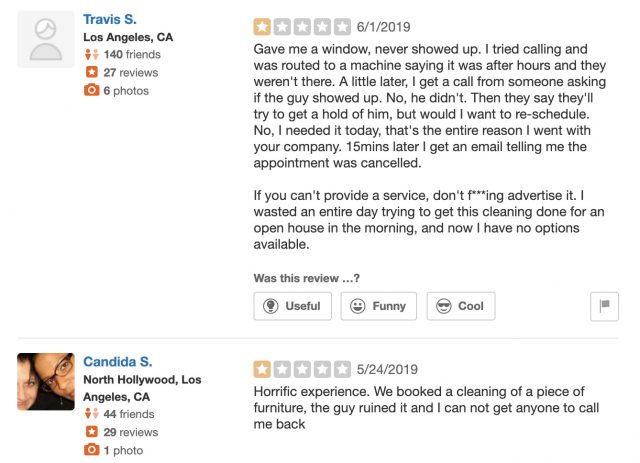This screenshot has height=463, width=640.
Task: Click the 27 reviews text
Action: click(130, 73)
